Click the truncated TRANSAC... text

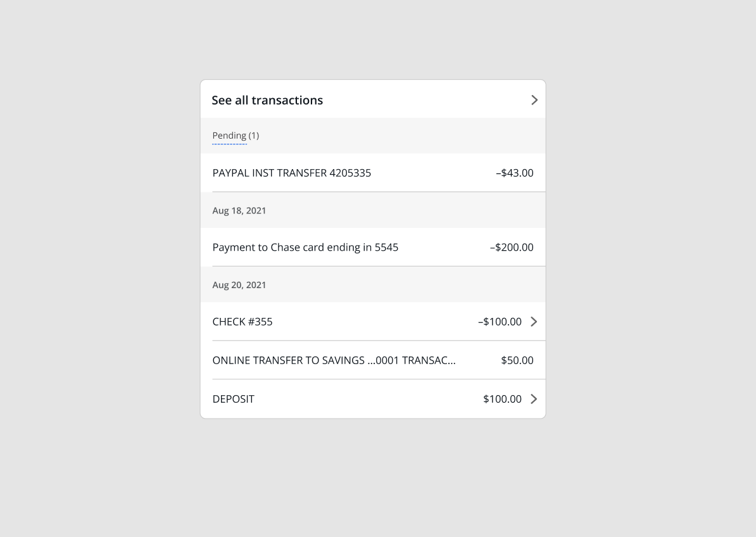pyautogui.click(x=429, y=360)
